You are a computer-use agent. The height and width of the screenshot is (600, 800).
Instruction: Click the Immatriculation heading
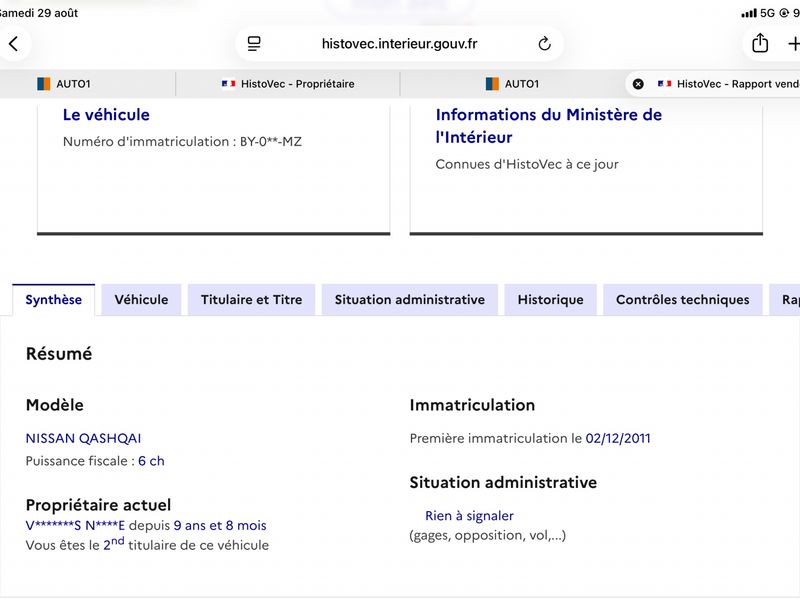[472, 405]
